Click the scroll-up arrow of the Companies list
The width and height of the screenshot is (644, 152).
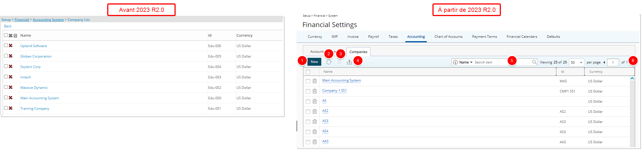pos(632,78)
